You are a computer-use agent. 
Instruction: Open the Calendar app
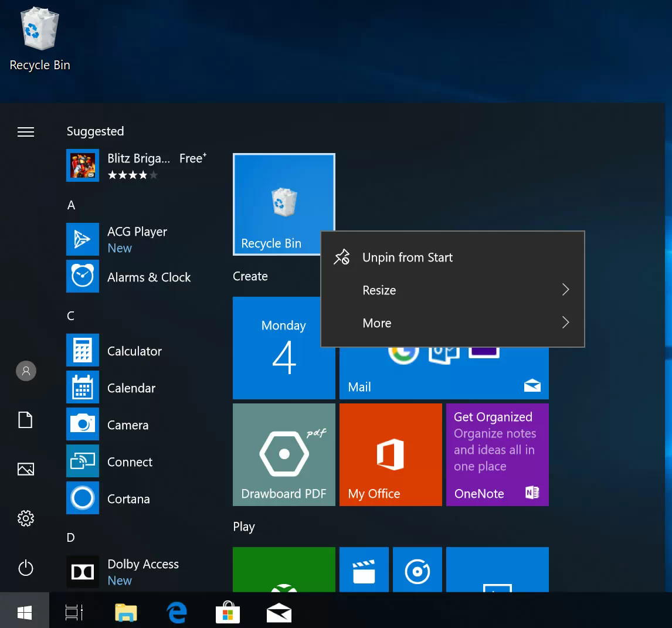[x=131, y=388]
